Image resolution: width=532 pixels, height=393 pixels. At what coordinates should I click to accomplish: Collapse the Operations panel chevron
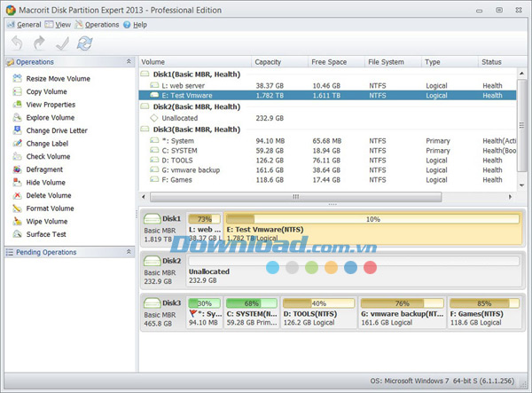129,61
